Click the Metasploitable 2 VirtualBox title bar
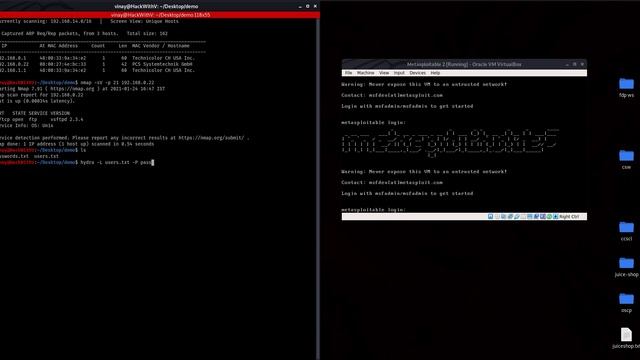640x360 pixels. click(464, 64)
